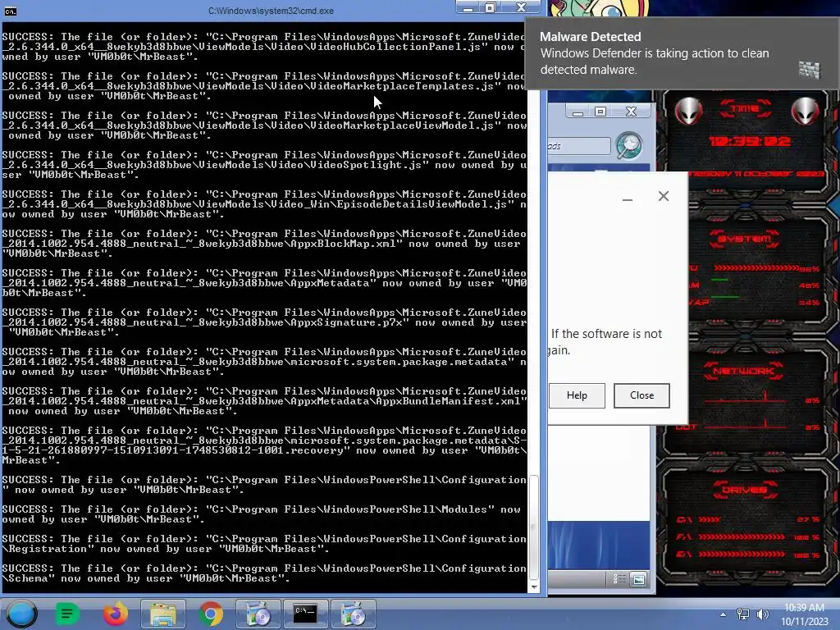Click the DRIVES widget header
The image size is (840, 630).
tap(744, 490)
